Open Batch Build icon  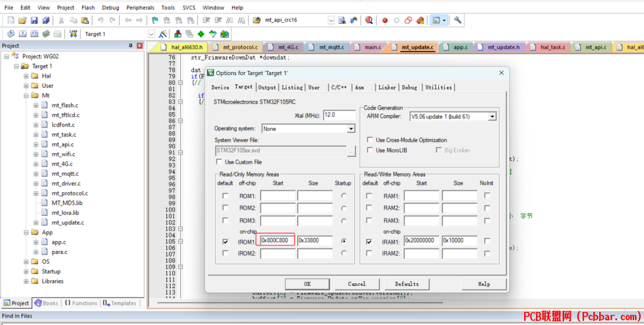click(x=46, y=33)
